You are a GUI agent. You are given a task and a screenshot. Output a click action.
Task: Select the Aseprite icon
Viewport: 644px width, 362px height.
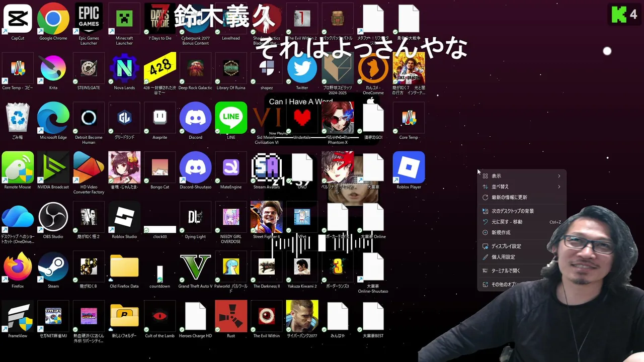click(160, 118)
